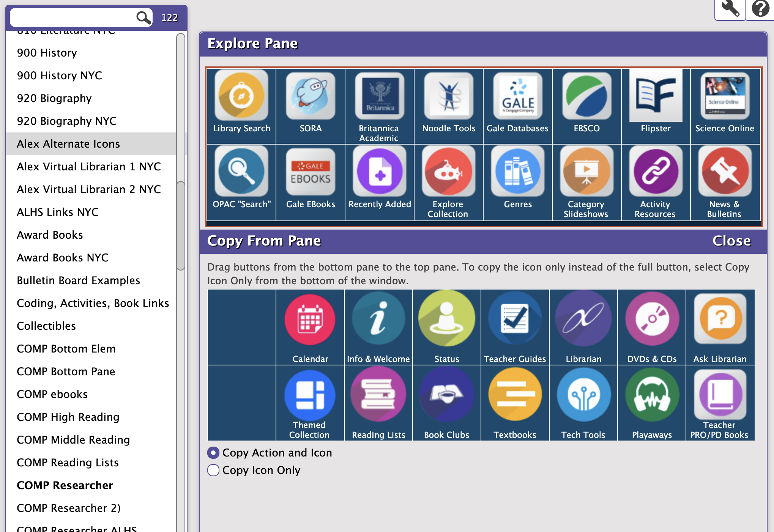Open the SORA icon
The image size is (774, 532).
click(x=311, y=95)
